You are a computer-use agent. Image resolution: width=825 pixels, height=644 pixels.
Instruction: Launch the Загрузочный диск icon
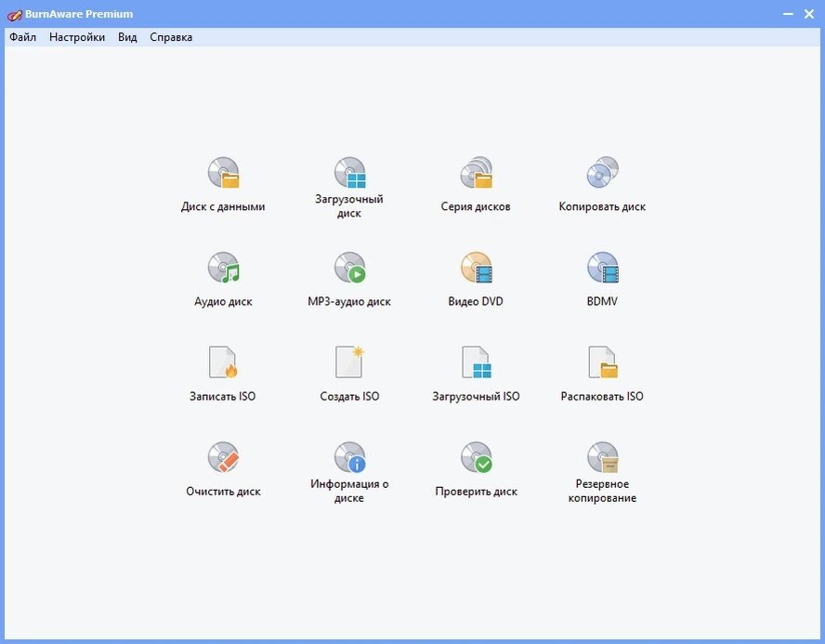350,173
